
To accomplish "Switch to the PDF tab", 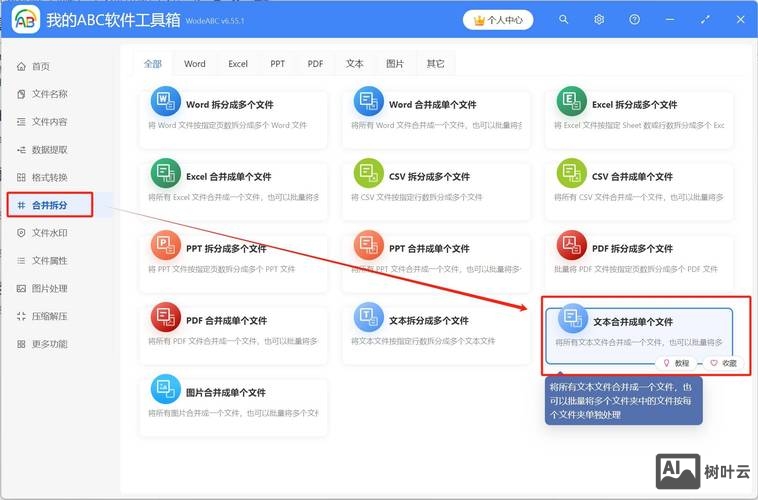I will tap(315, 64).
